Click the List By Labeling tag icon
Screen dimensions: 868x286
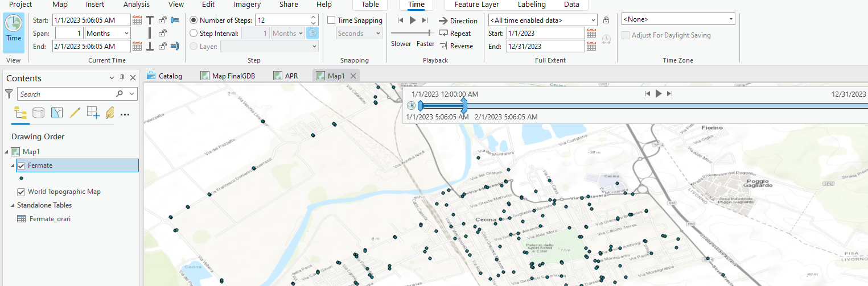pyautogui.click(x=110, y=113)
